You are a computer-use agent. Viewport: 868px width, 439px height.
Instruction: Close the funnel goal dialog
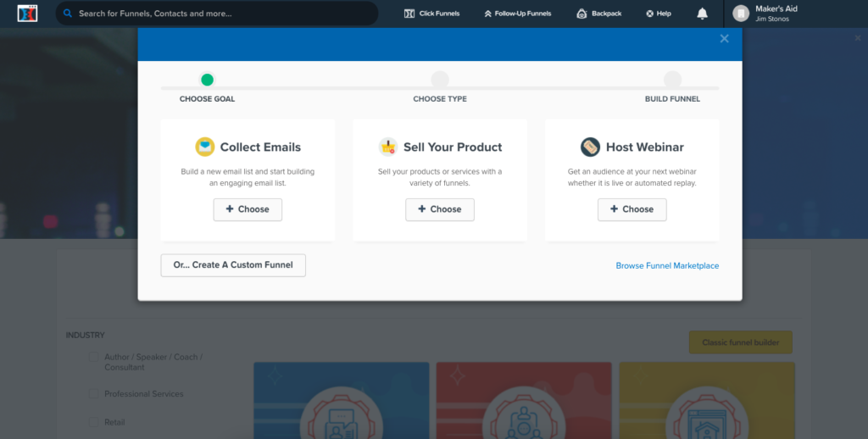[x=724, y=39]
